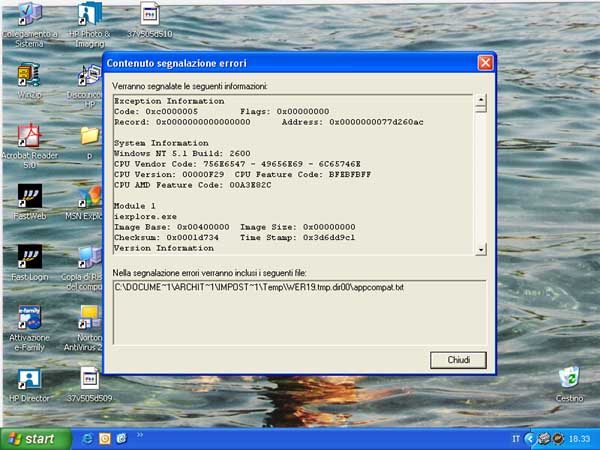Screen dimensions: 600x450
Task: Open the Collegamento a Sistema desktop icon
Action: click(x=29, y=25)
